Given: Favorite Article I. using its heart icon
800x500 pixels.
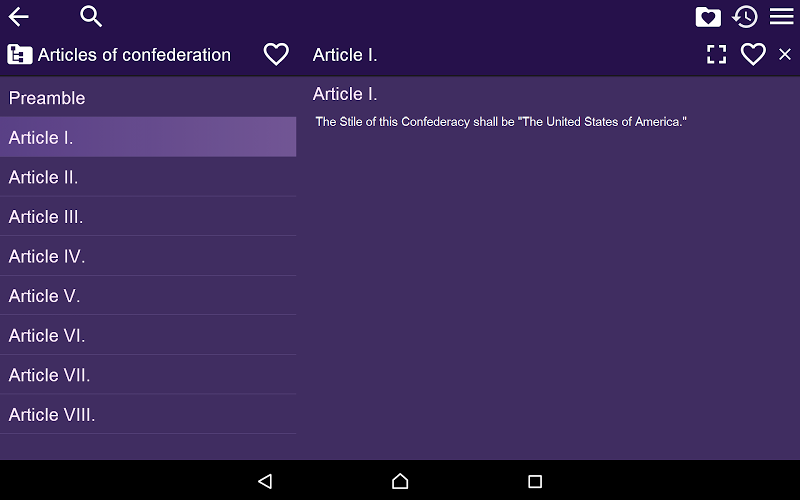Looking at the screenshot, I should tap(753, 54).
